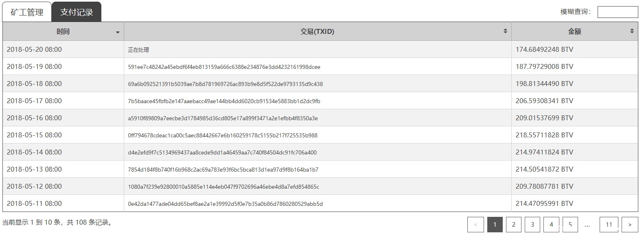The width and height of the screenshot is (644, 236).
Task: Toggle sort arrows on 交易(TXID) column
Action: (x=505, y=31)
